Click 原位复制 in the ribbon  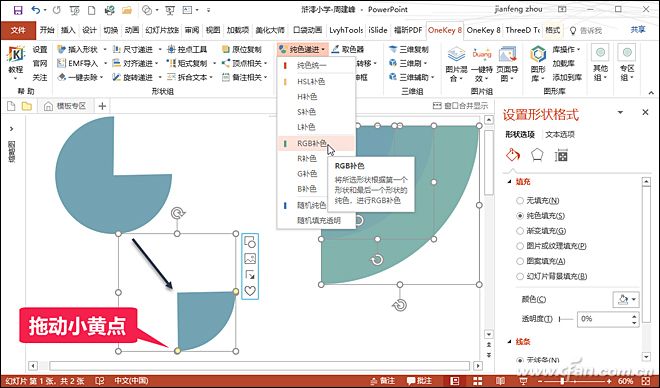(242, 50)
